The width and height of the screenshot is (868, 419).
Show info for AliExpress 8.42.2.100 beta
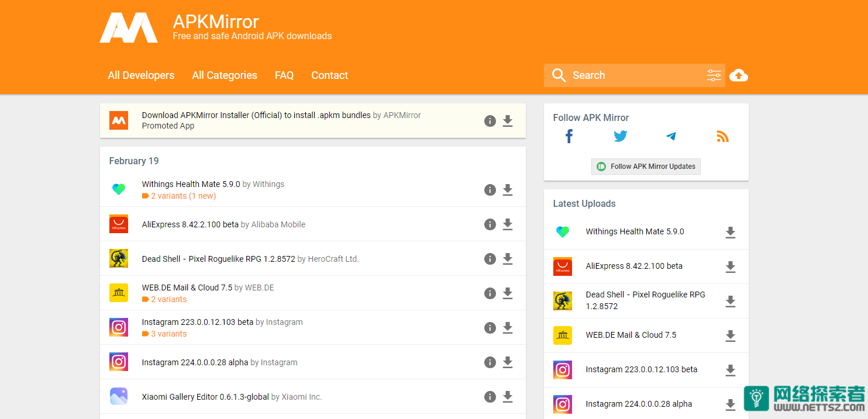[490, 224]
